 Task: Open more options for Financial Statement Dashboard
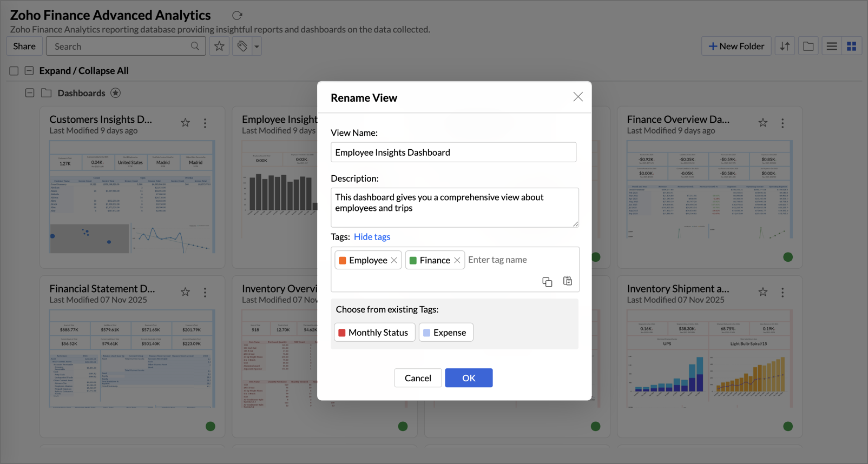[205, 293]
